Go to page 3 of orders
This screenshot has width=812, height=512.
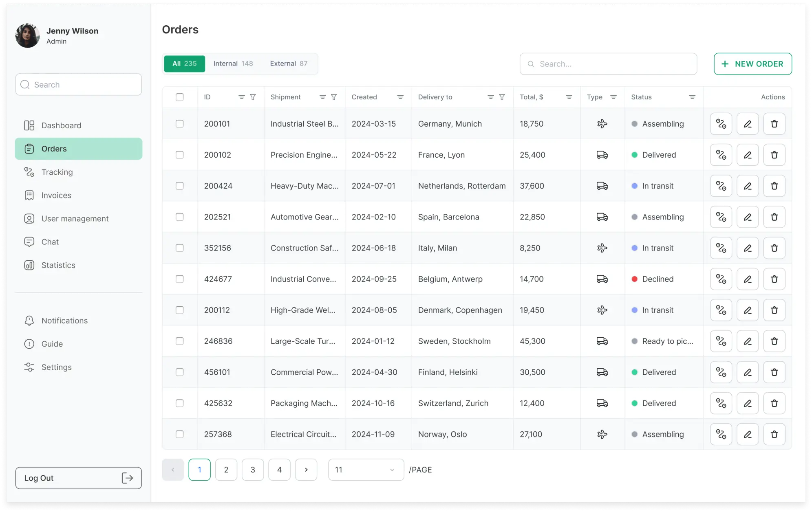(253, 469)
